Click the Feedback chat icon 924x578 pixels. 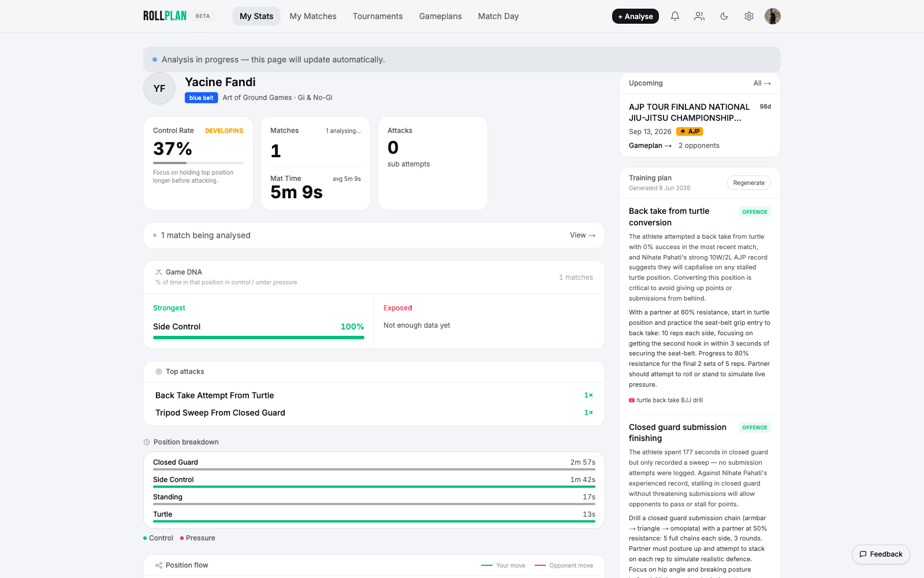point(863,554)
